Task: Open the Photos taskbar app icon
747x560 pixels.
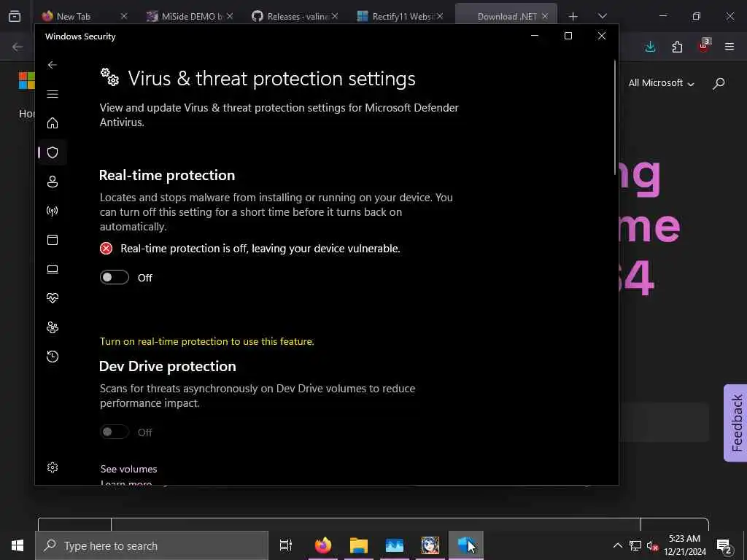Action: pyautogui.click(x=395, y=545)
